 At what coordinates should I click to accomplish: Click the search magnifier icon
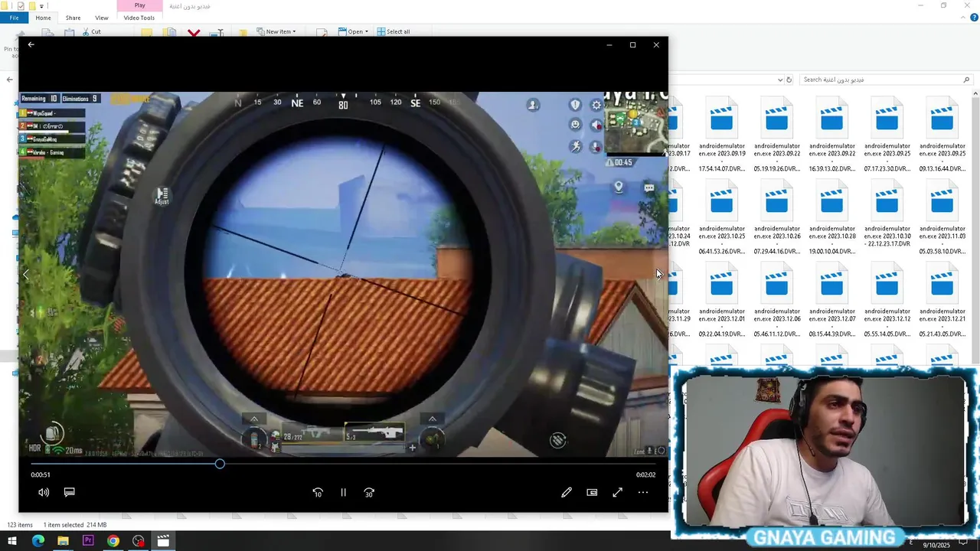pos(966,80)
